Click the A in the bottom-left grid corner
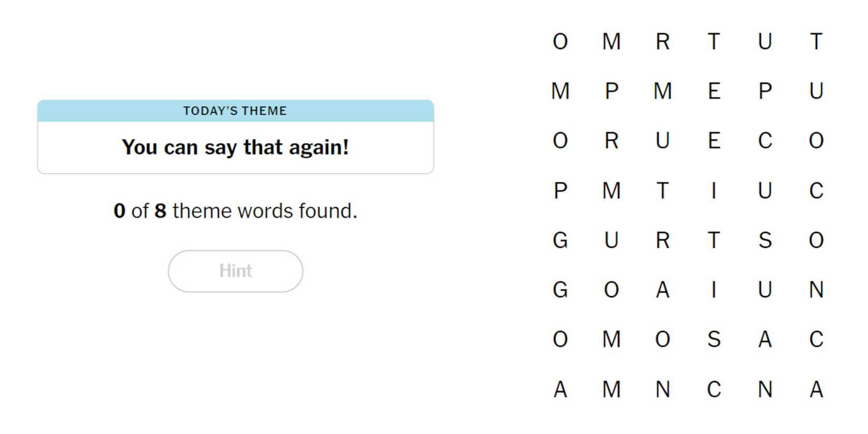The image size is (868, 434). 560,389
